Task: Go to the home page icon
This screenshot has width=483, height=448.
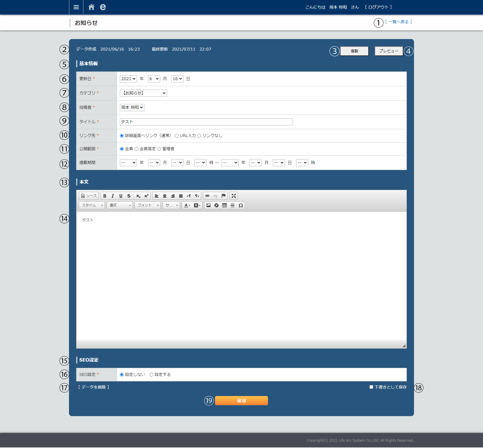Action: click(91, 7)
